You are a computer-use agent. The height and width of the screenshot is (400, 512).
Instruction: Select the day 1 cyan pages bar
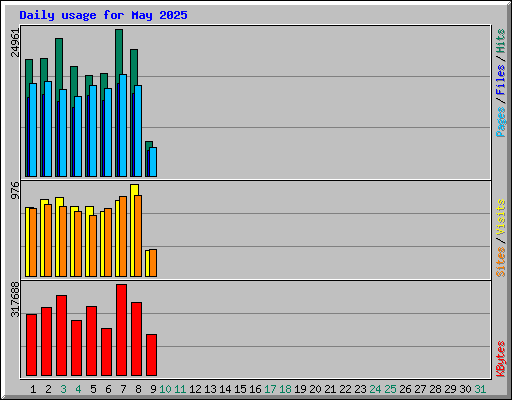(x=33, y=130)
